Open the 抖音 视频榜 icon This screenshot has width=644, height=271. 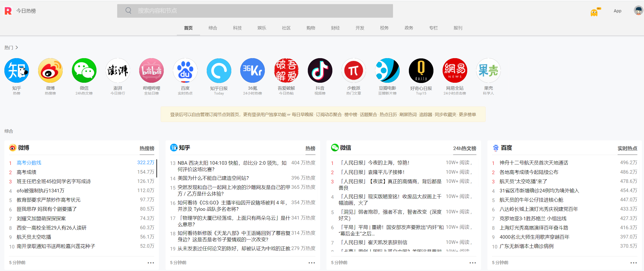[x=320, y=70]
